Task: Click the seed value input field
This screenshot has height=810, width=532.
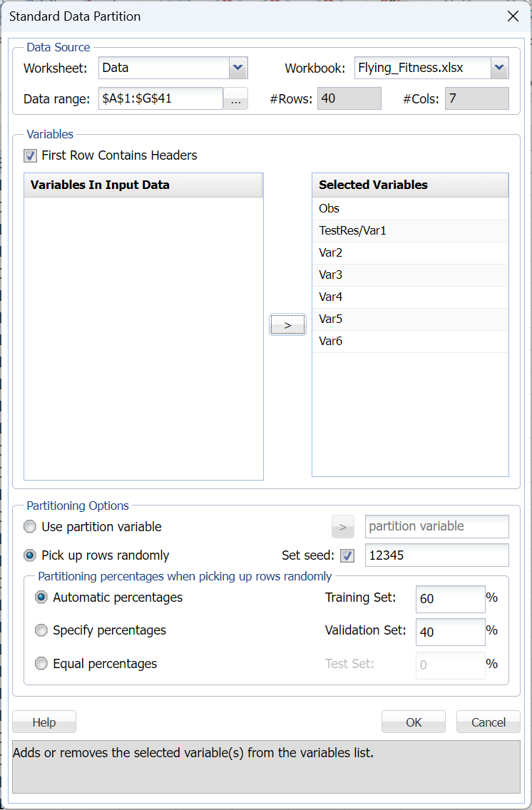Action: (436, 555)
